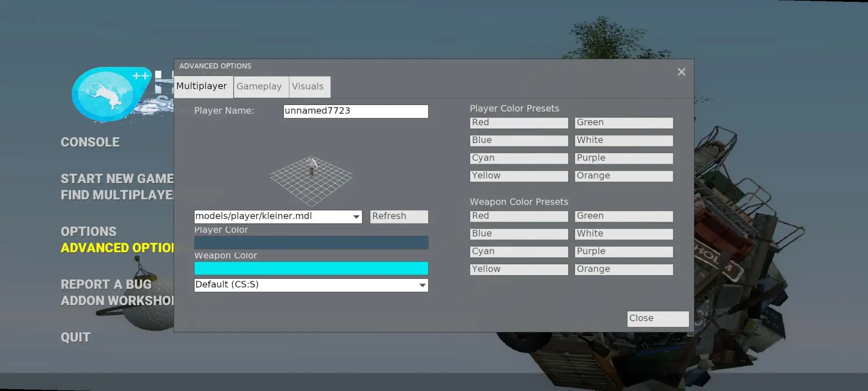868x391 pixels.
Task: Select Purple weapon color preset
Action: click(x=624, y=252)
